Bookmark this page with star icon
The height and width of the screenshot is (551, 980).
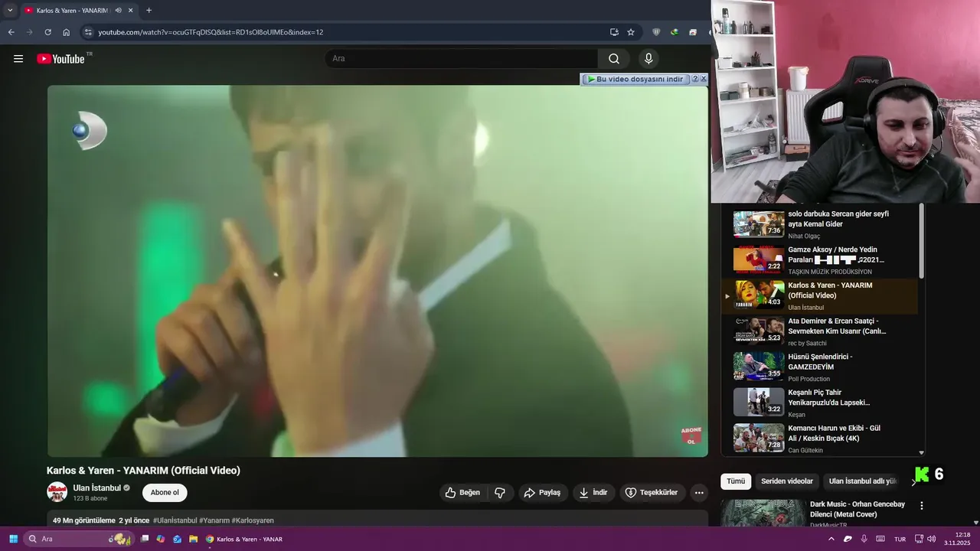point(631,32)
